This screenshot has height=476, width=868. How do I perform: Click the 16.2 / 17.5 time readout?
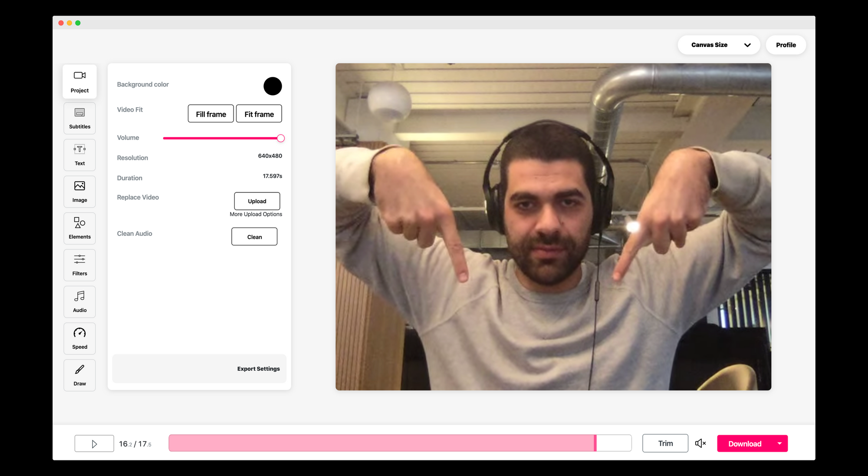(135, 444)
